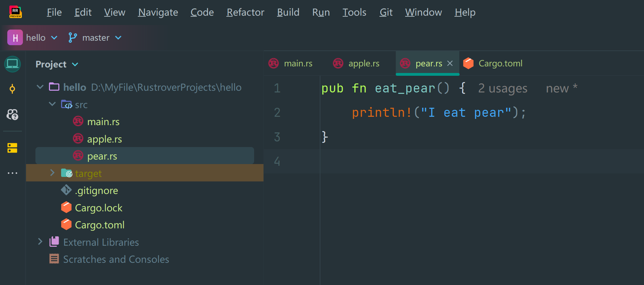Click the 'new *' author inlay hint

point(561,88)
